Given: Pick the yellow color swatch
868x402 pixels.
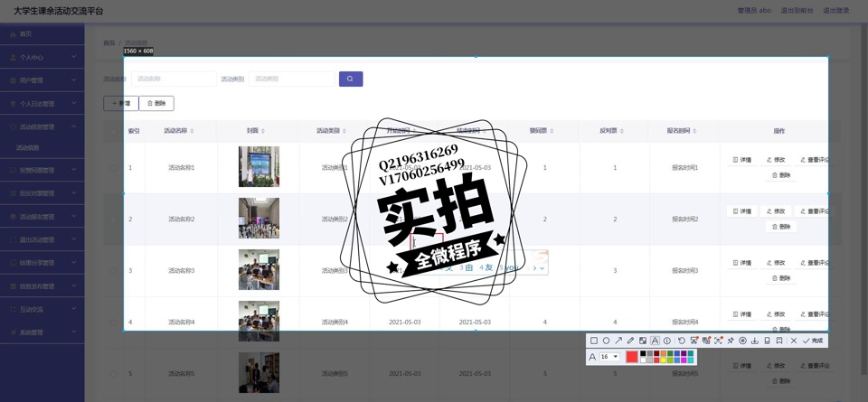Looking at the screenshot, I should click(x=663, y=360).
